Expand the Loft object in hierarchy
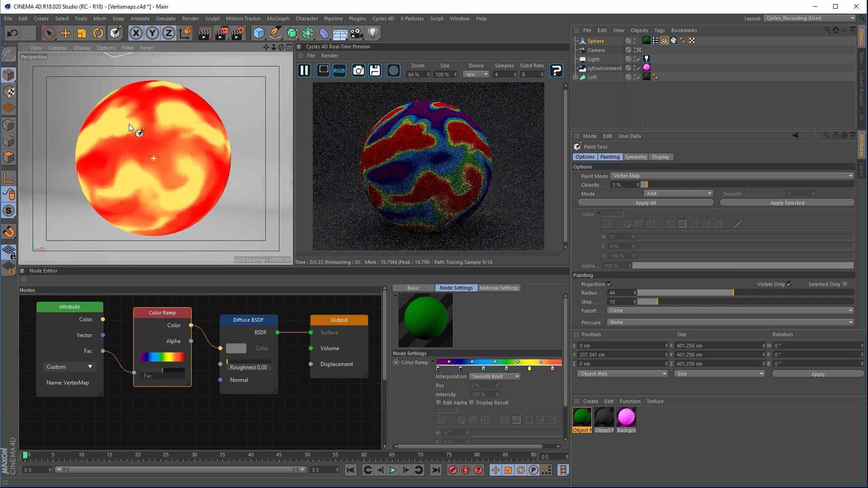 click(x=576, y=77)
